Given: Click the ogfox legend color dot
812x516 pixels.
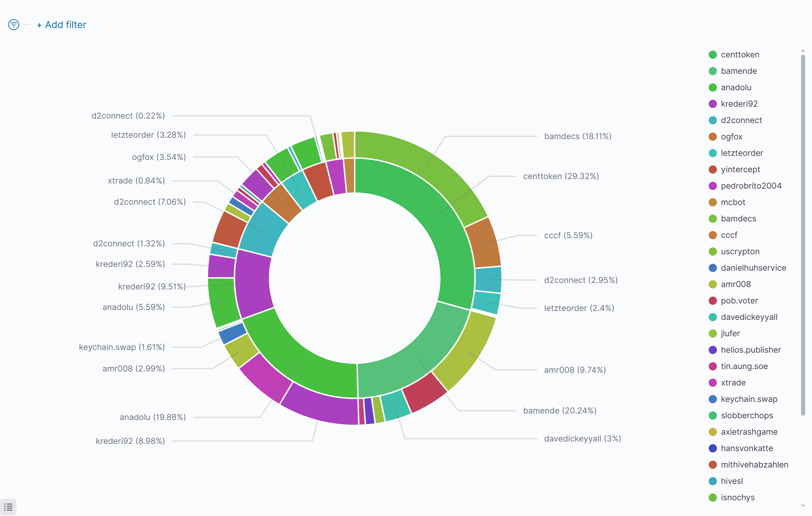Looking at the screenshot, I should (713, 137).
